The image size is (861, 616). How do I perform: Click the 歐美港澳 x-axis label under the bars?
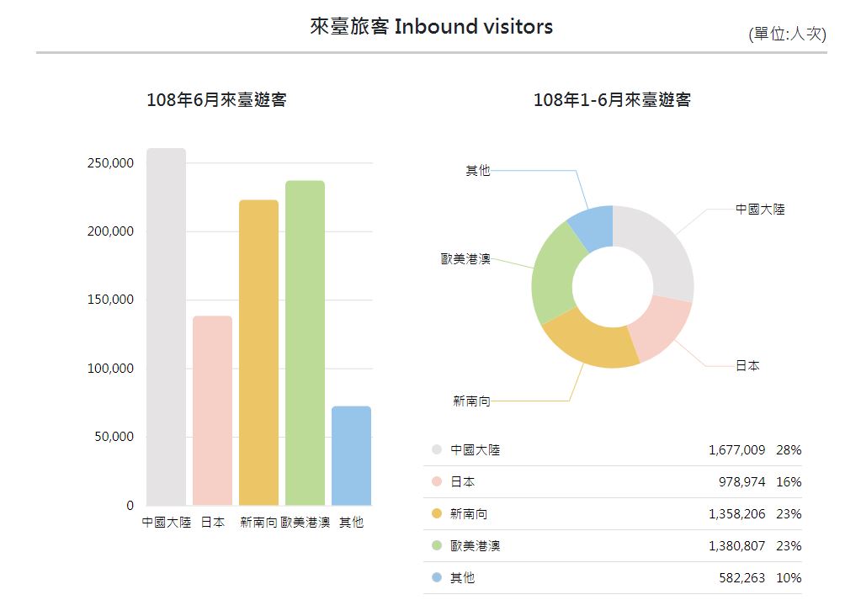click(306, 522)
